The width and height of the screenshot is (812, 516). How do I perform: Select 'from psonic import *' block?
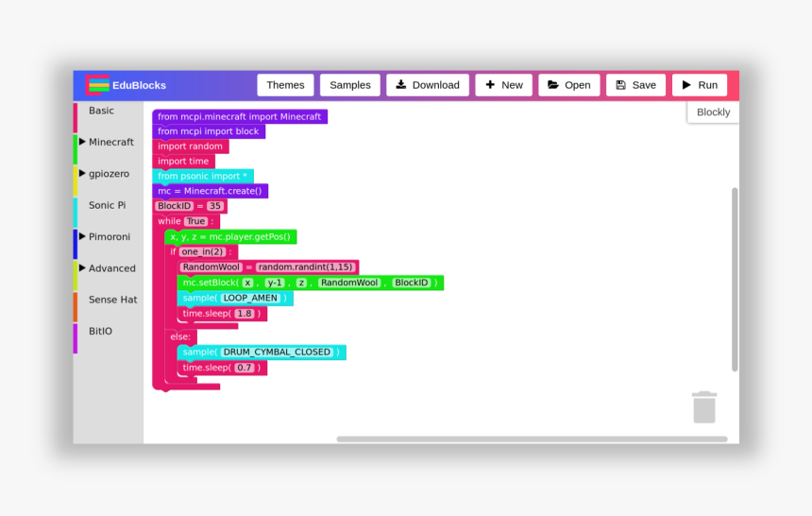[203, 177]
